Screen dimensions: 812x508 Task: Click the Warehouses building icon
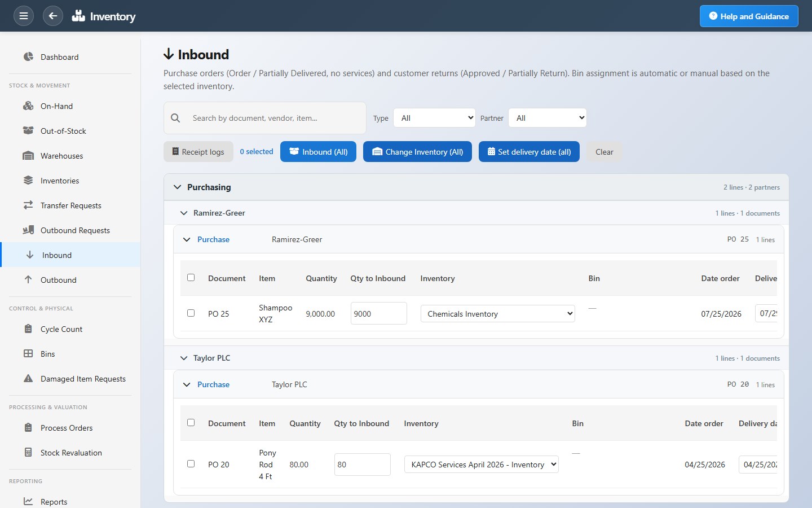pyautogui.click(x=28, y=155)
